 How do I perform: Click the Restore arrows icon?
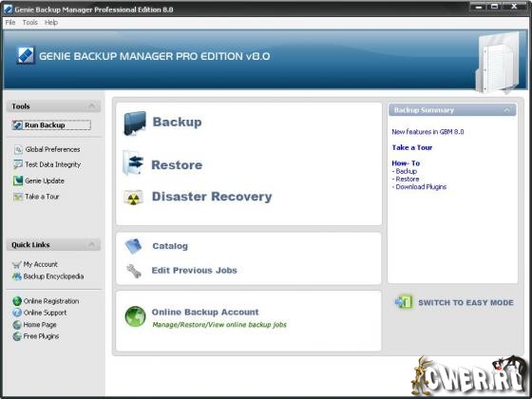(133, 163)
